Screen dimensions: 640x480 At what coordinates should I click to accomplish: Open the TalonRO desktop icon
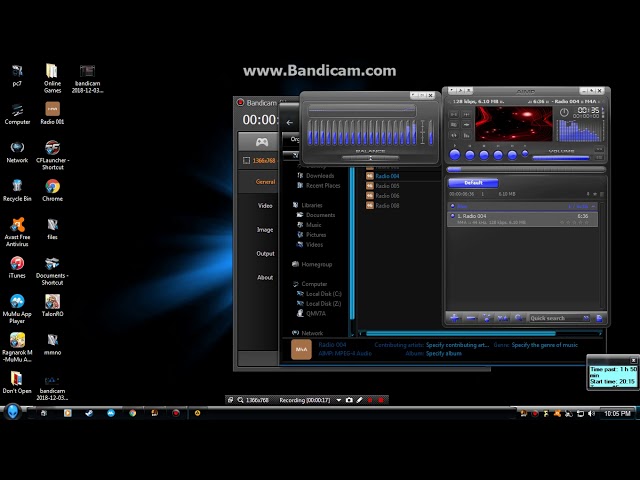coord(52,305)
